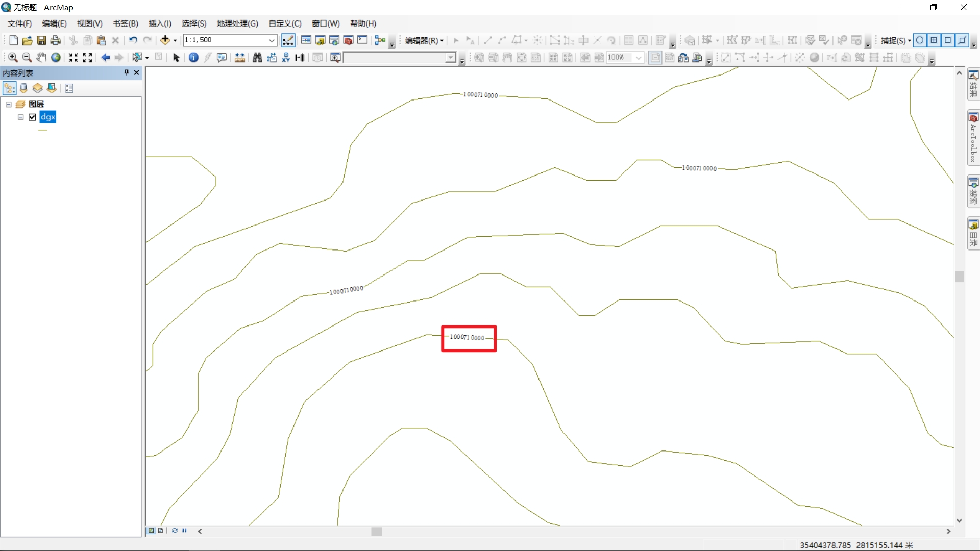The height and width of the screenshot is (551, 980).
Task: Click the Zoom In tool
Action: click(x=13, y=58)
